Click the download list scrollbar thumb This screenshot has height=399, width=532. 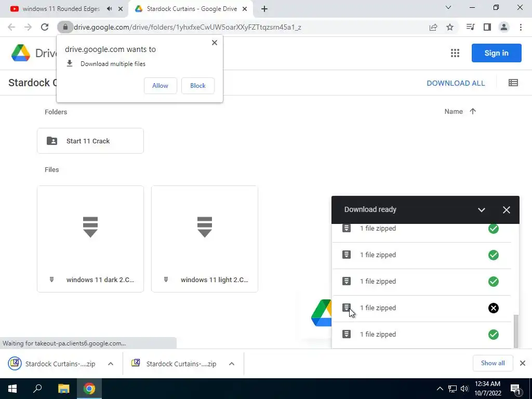point(516,331)
